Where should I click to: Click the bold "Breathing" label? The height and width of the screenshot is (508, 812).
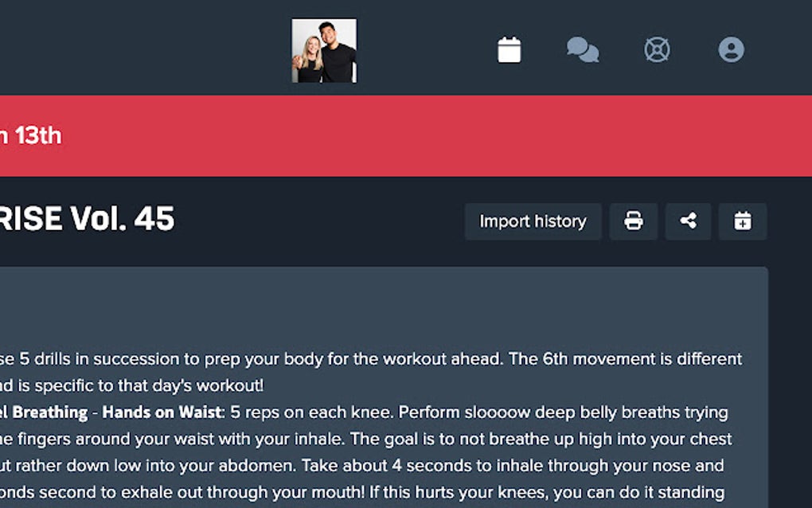(49, 412)
